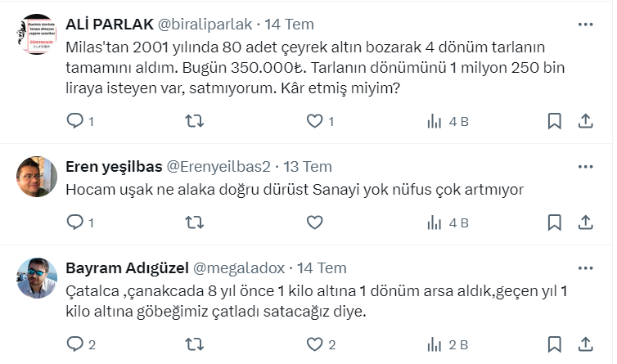Reply to ALİ PARLAK's tweet
This screenshot has width=617, height=364.
[75, 121]
